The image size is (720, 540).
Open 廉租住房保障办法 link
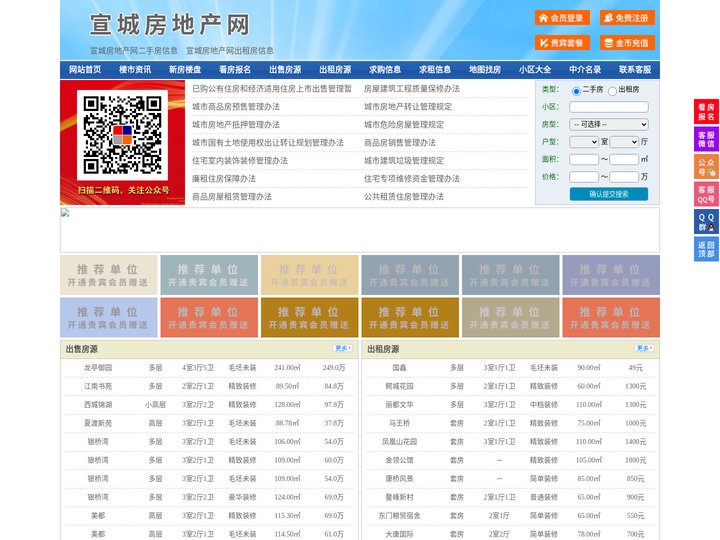[224, 178]
